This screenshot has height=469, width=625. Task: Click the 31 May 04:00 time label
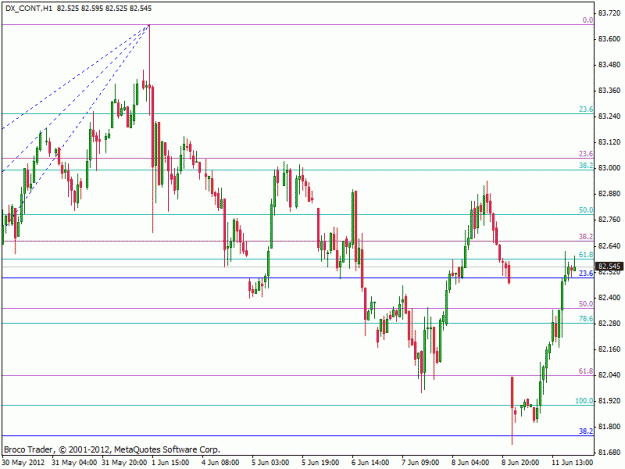coord(74,463)
